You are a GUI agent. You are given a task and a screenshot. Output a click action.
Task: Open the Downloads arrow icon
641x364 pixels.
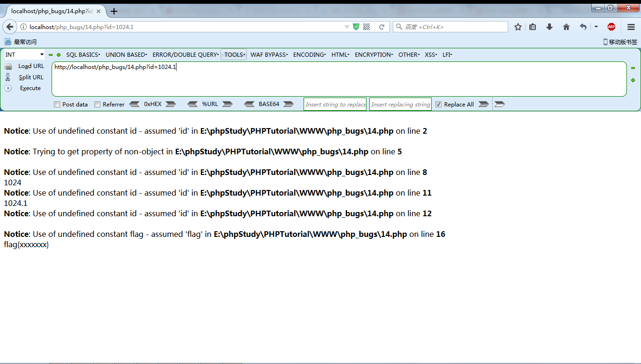pyautogui.click(x=549, y=27)
